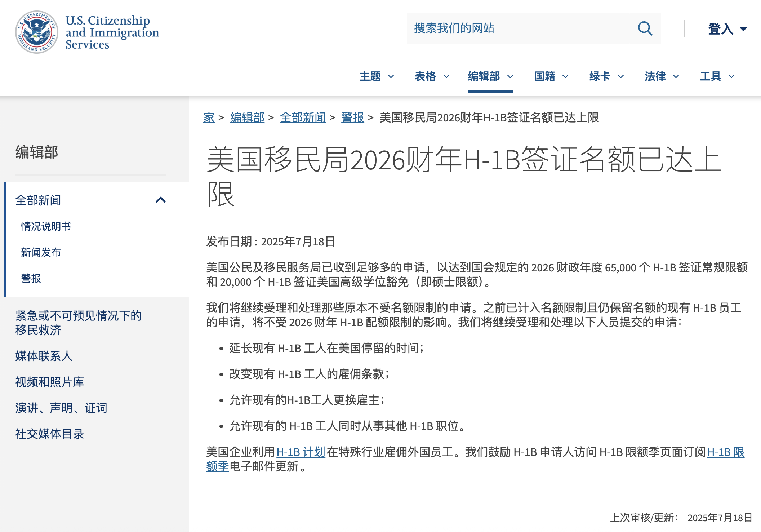The image size is (761, 532).
Task: Open the 登入 login dropdown
Action: (727, 29)
